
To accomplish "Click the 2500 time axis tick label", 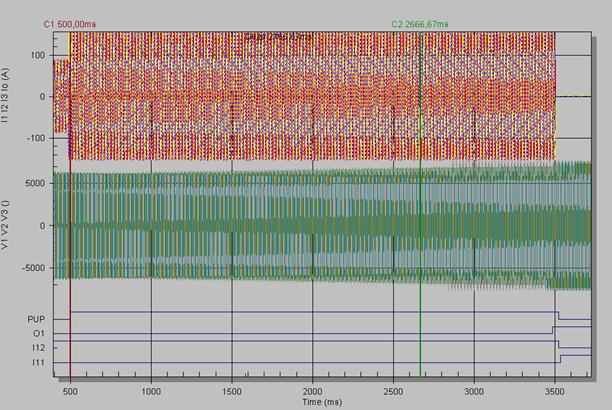I will point(393,392).
